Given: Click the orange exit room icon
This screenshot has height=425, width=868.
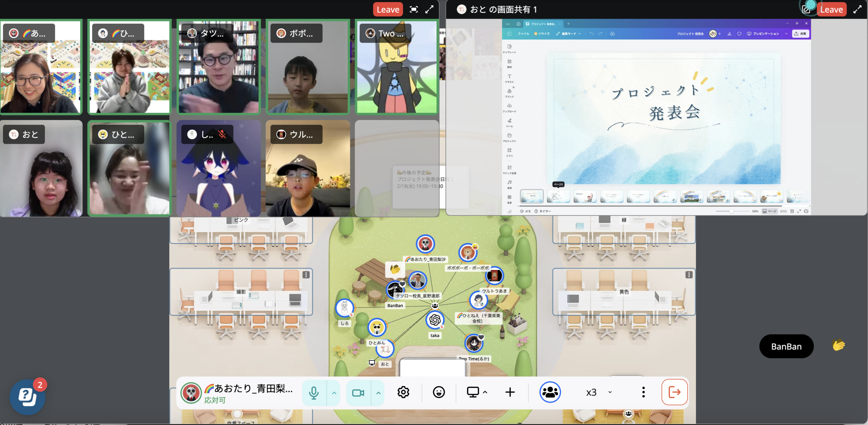Looking at the screenshot, I should (x=674, y=392).
